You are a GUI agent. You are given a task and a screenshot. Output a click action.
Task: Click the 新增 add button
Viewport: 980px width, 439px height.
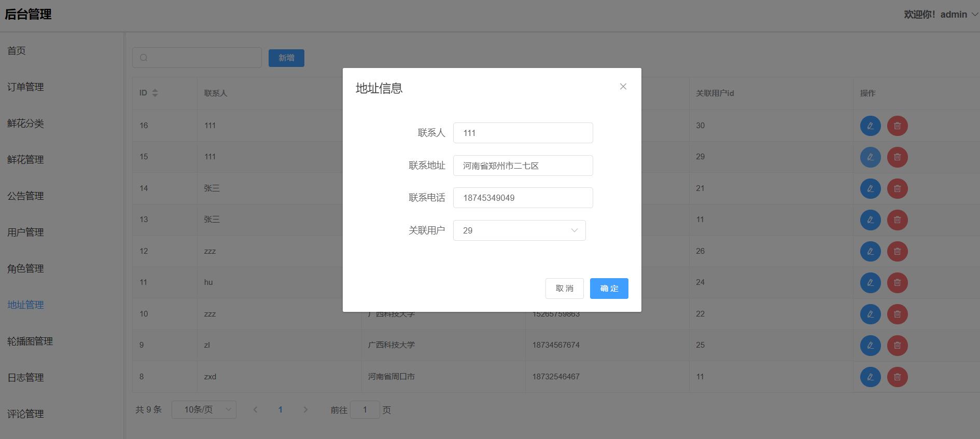(286, 58)
